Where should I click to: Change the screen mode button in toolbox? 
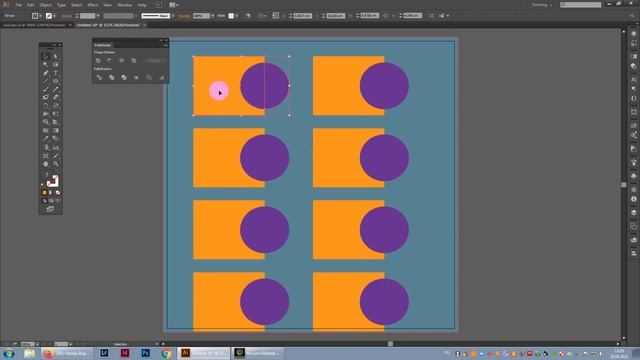50,209
